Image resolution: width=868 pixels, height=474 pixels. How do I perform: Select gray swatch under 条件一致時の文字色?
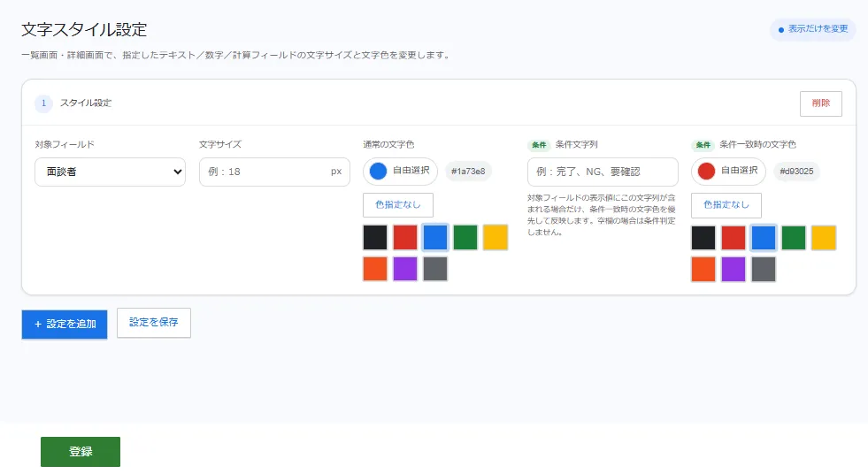pyautogui.click(x=764, y=270)
